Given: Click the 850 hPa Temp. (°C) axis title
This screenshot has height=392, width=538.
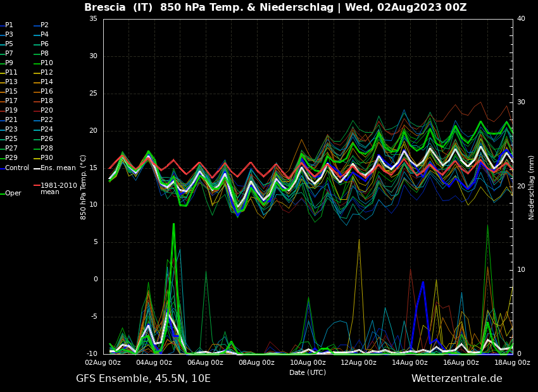Looking at the screenshot, I should (84, 187).
